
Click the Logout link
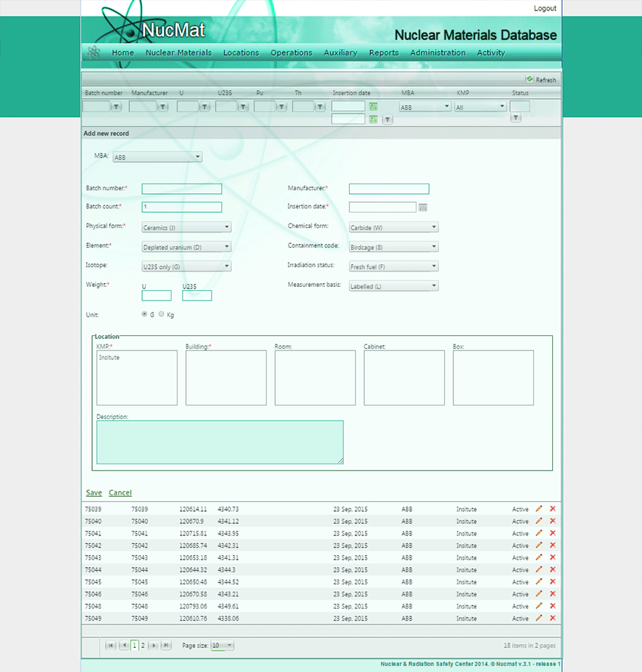(x=545, y=8)
